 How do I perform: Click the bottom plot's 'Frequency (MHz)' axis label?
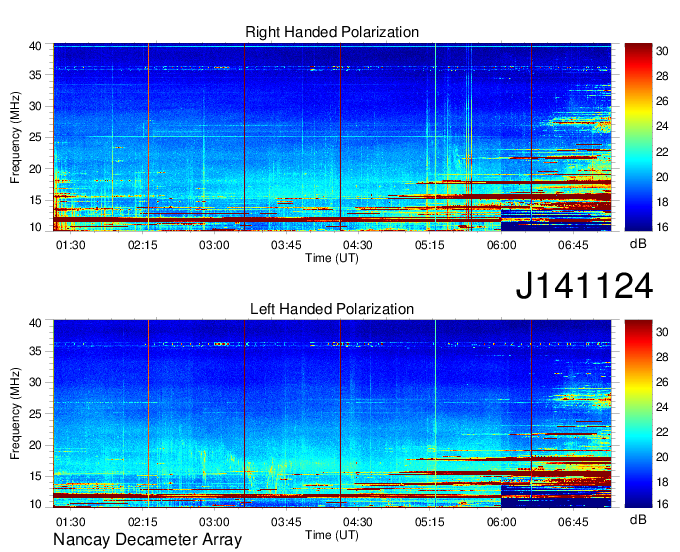[x=15, y=414]
